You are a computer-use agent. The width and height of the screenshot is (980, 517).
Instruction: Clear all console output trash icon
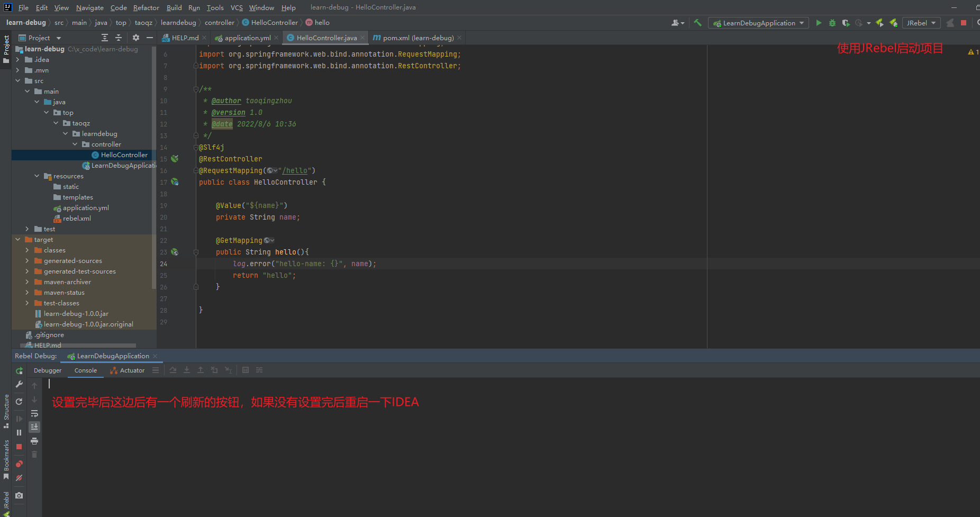(x=34, y=455)
